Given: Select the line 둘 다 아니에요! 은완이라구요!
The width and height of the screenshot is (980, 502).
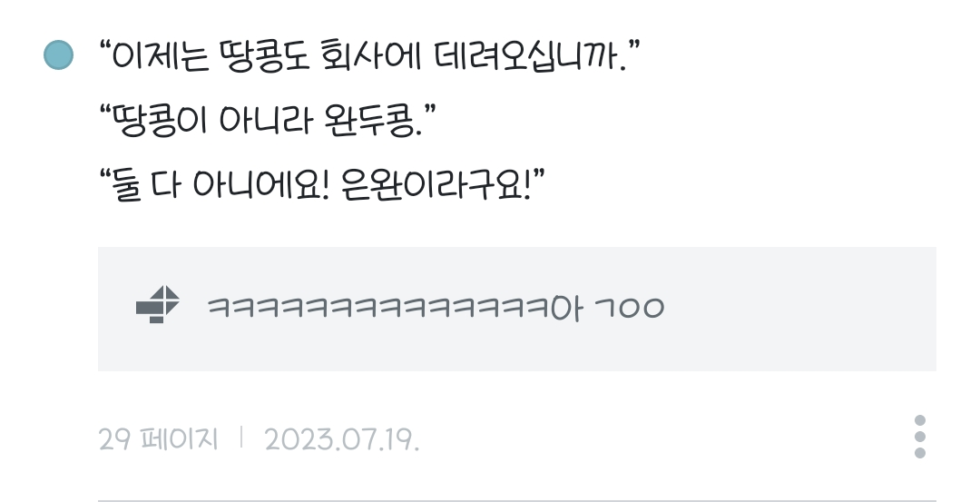Looking at the screenshot, I should pos(322,185).
